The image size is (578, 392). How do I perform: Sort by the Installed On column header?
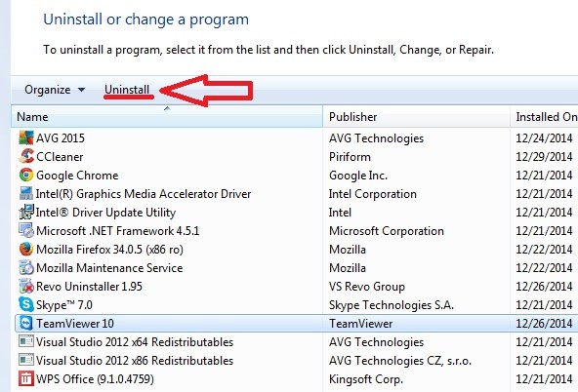(x=545, y=117)
